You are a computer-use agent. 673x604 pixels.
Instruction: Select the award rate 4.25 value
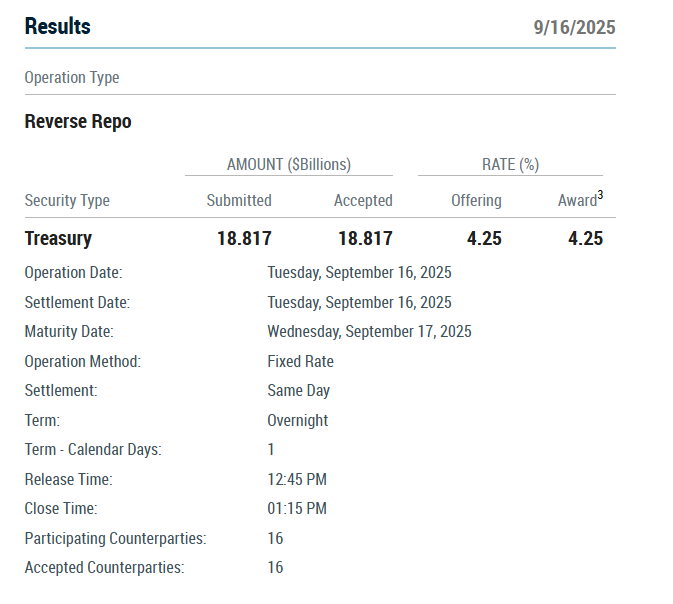click(585, 238)
